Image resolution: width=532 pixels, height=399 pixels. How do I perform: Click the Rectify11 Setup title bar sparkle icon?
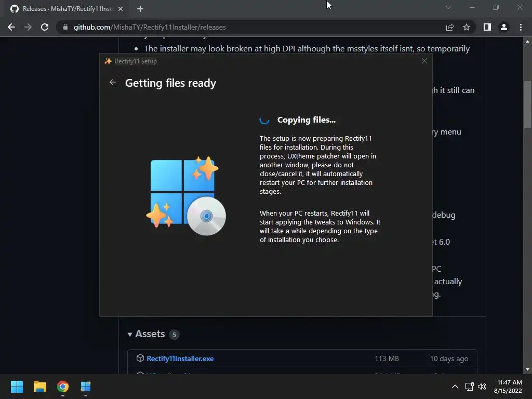(108, 61)
